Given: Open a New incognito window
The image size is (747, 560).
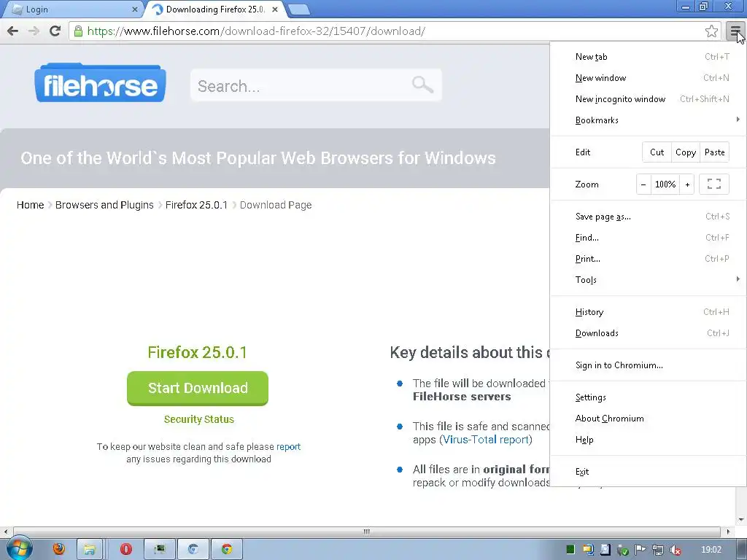Looking at the screenshot, I should [x=649, y=99].
